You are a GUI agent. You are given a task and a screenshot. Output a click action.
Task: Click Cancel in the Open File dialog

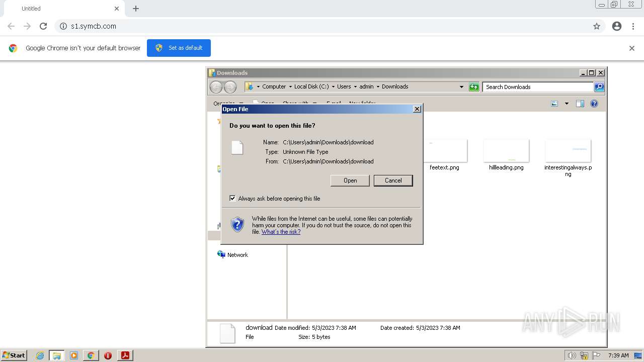[x=393, y=180]
